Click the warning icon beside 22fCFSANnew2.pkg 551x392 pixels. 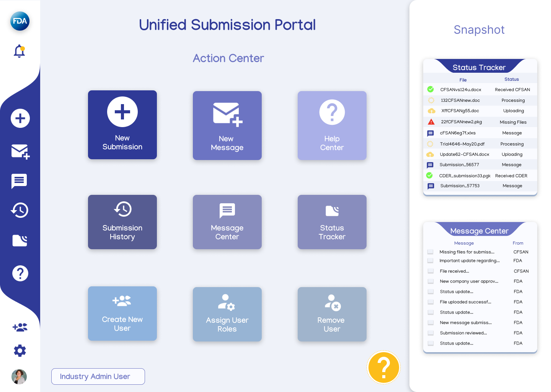pyautogui.click(x=432, y=122)
